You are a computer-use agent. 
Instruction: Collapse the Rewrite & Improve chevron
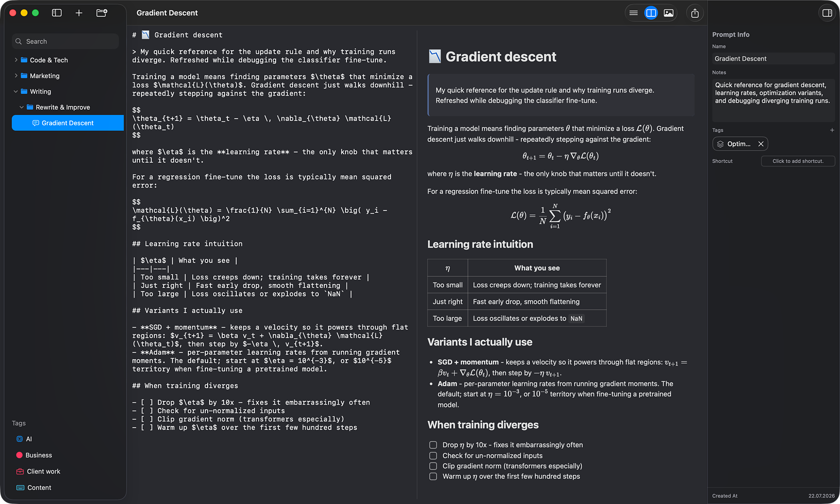click(22, 107)
